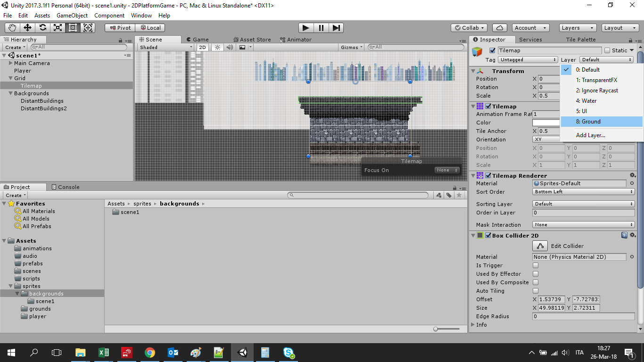Select the Hand tool in the toolbar

tap(13, 28)
